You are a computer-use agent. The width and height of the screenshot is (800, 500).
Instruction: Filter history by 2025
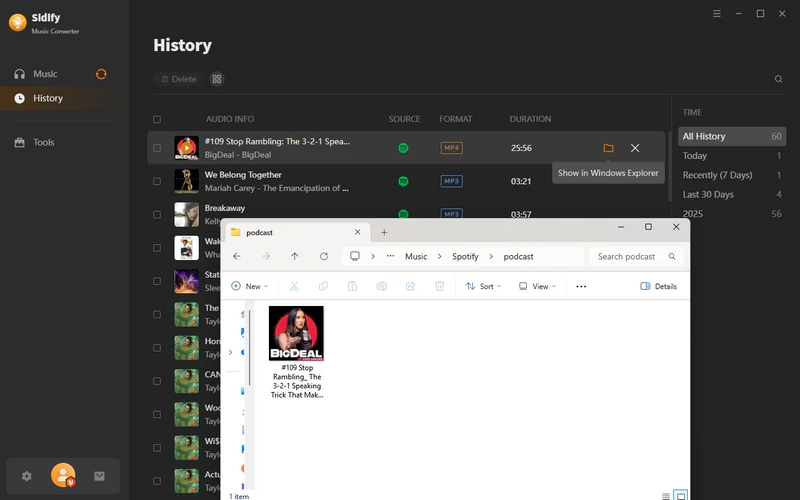click(732, 214)
